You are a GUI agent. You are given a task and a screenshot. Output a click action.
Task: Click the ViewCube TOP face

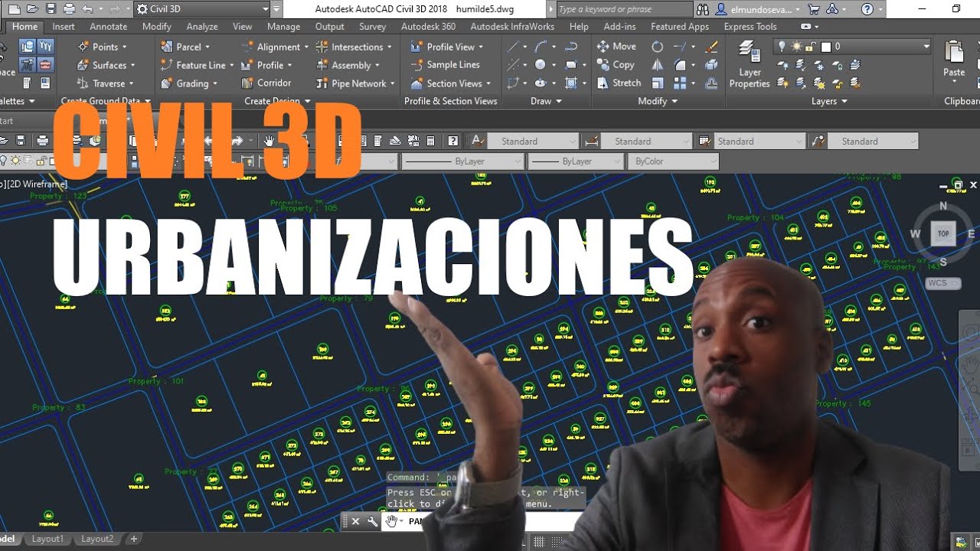943,233
